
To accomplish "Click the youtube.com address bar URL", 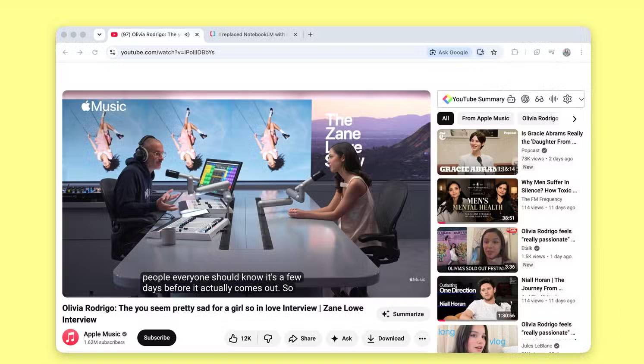I will pyautogui.click(x=168, y=52).
